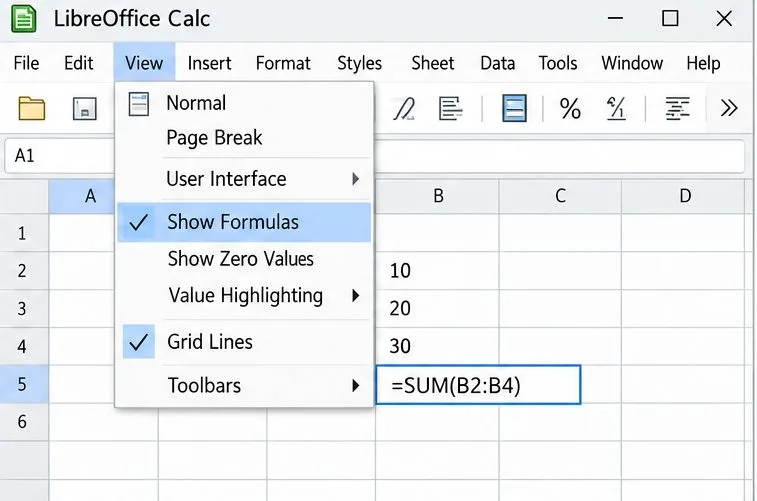
Task: Click cell containing value 10
Action: [437, 271]
